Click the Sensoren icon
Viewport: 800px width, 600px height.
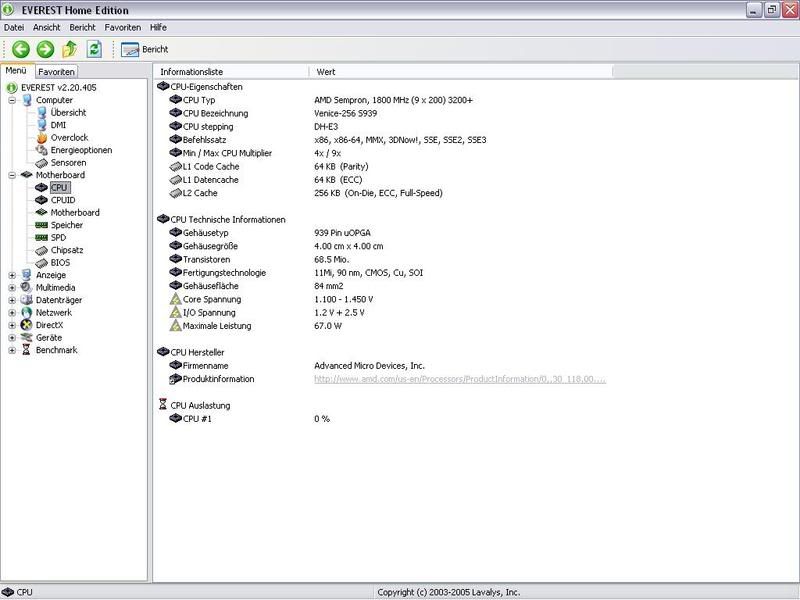[42, 163]
